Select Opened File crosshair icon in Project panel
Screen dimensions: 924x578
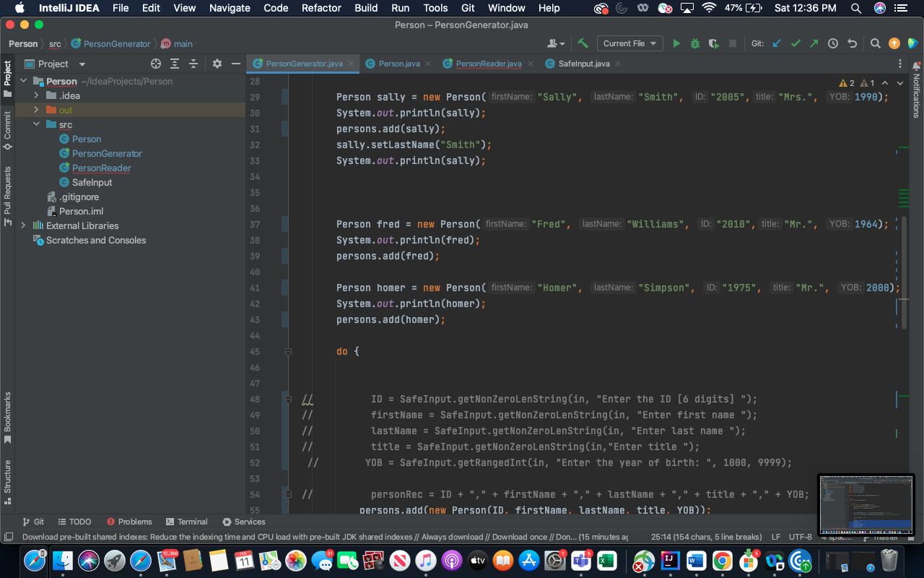tap(156, 64)
